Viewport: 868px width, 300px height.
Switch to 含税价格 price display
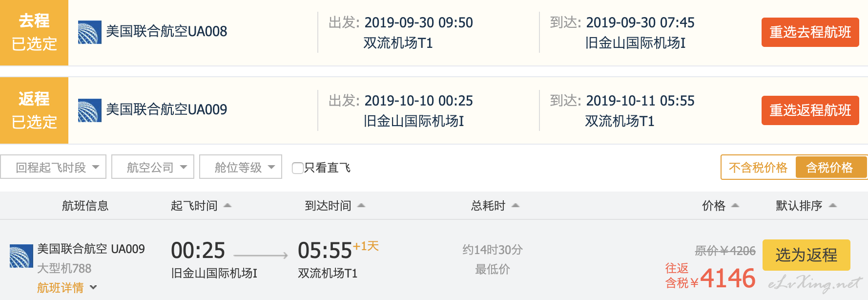tap(830, 168)
